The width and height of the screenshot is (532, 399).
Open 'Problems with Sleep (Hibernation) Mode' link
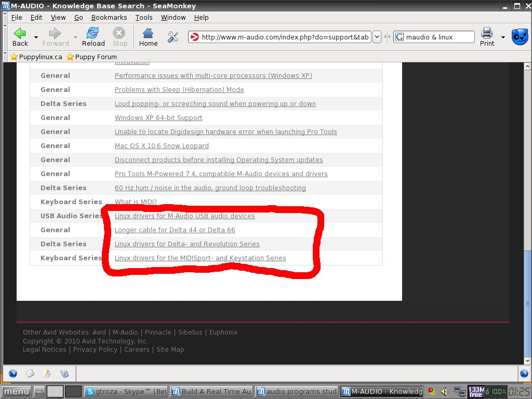pos(179,89)
